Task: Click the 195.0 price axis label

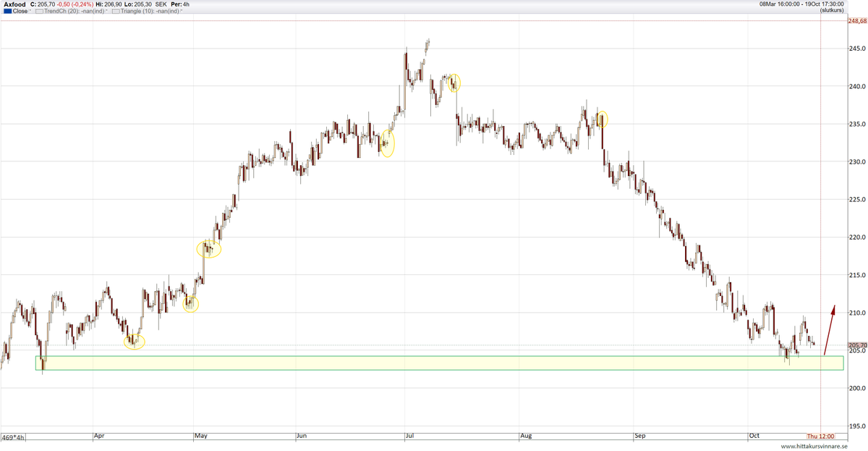Action: coord(856,426)
